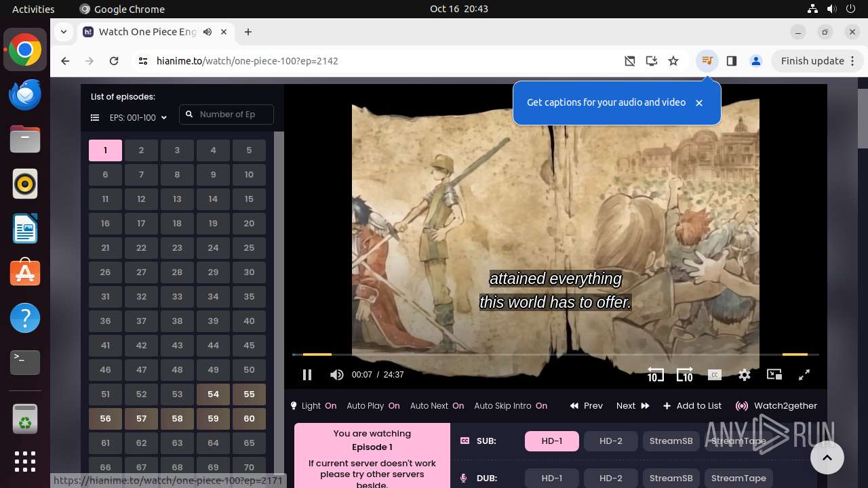Screen dimensions: 868x488
Task: Select DUB StreamTape server
Action: pos(738,479)
